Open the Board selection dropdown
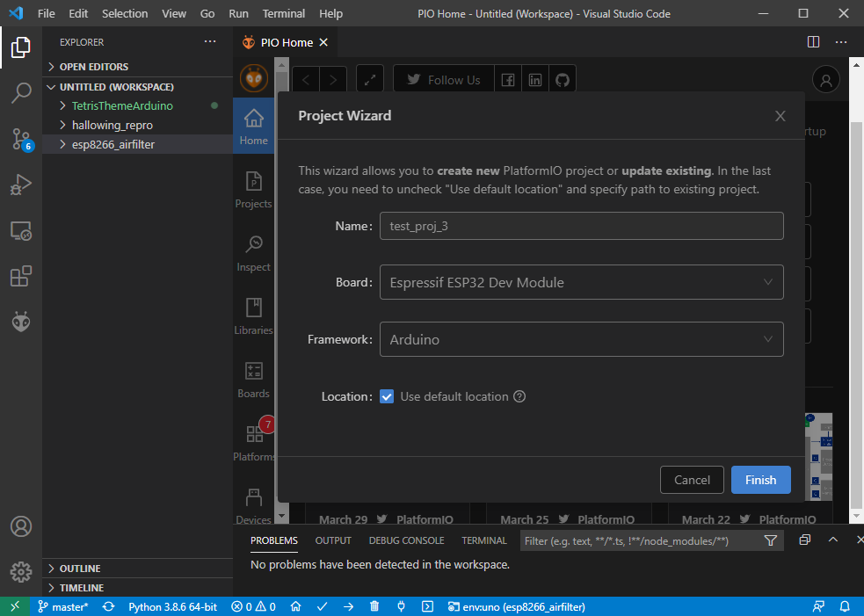The image size is (864, 616). click(x=581, y=282)
